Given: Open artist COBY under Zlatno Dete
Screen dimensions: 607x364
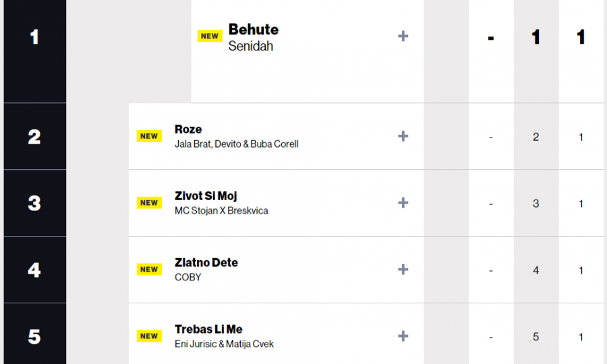Looking at the screenshot, I should tap(187, 277).
